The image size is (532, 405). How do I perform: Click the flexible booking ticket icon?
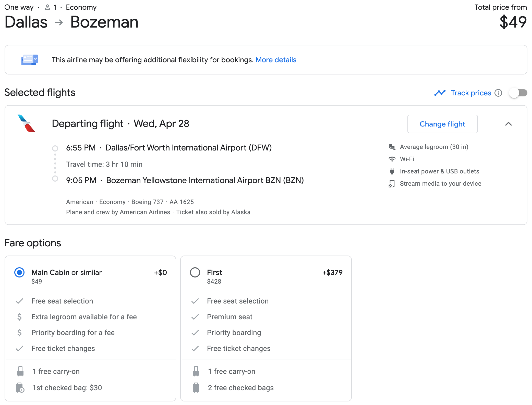coord(30,60)
